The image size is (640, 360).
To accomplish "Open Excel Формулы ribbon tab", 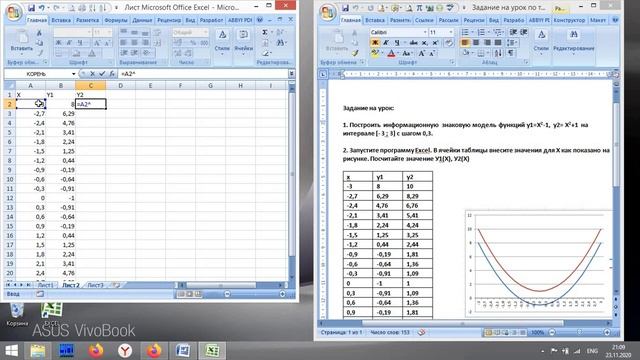I will (116, 20).
